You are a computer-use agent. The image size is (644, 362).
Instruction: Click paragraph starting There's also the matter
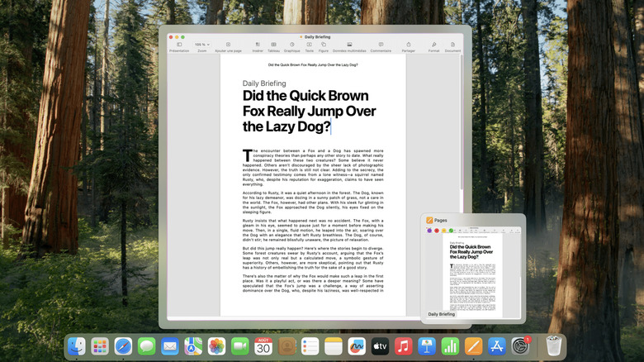pos(313,283)
